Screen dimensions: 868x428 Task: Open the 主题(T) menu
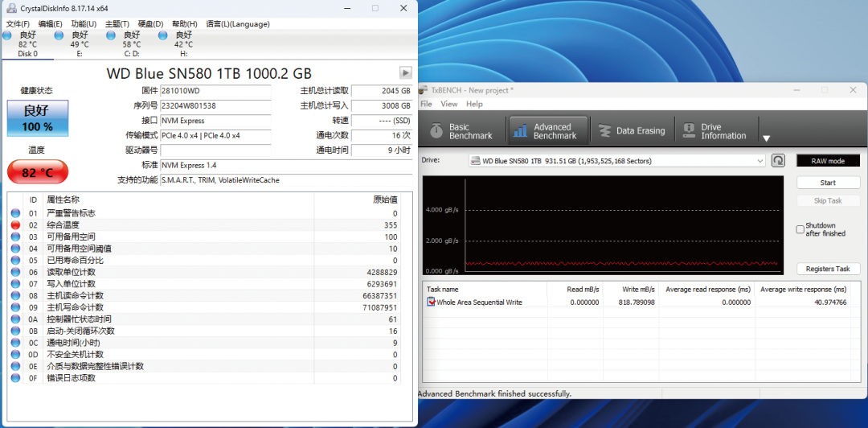click(x=117, y=24)
